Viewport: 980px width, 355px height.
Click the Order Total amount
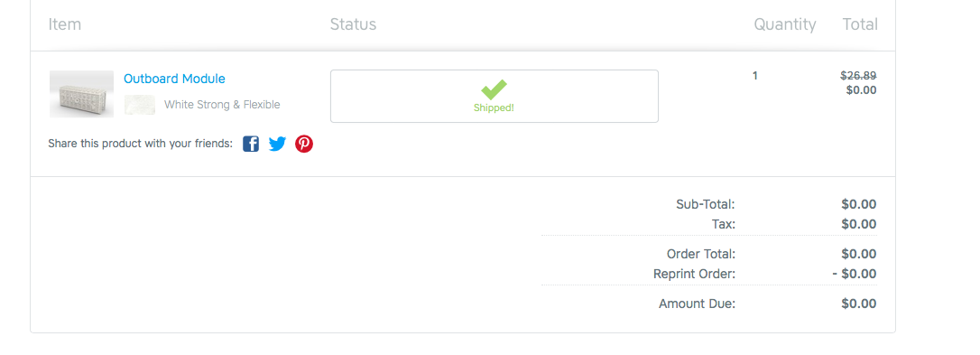(x=859, y=254)
